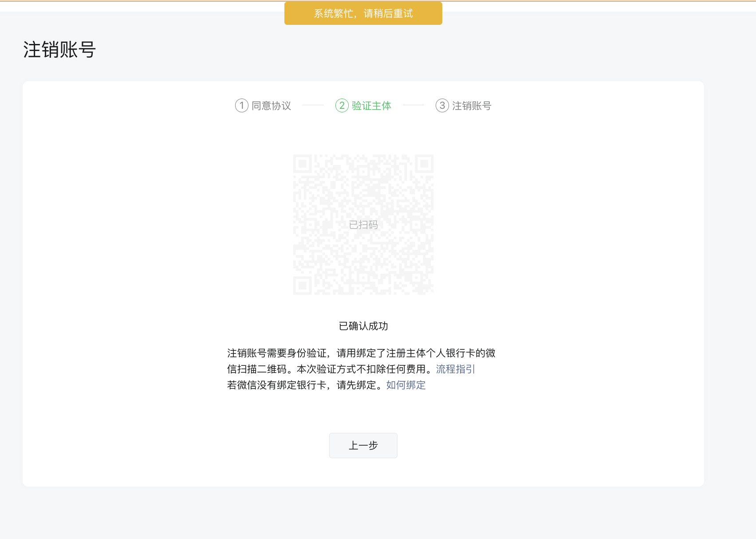The width and height of the screenshot is (756, 539).
Task: Select step 3 注销账号
Action: pyautogui.click(x=464, y=106)
